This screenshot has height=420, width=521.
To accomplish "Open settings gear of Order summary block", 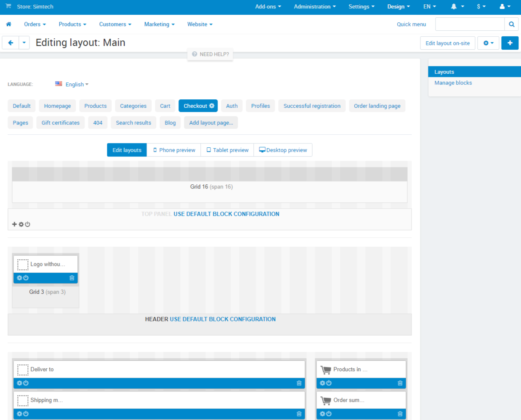I will (322, 414).
